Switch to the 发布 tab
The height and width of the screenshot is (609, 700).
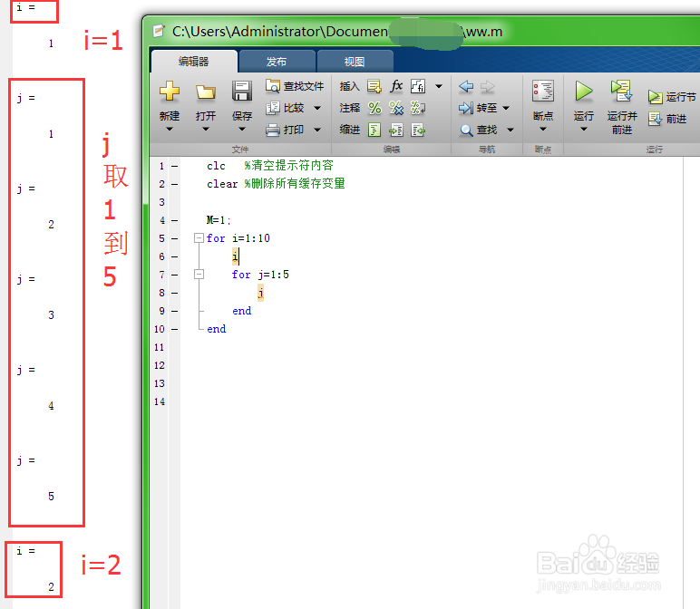pyautogui.click(x=277, y=62)
